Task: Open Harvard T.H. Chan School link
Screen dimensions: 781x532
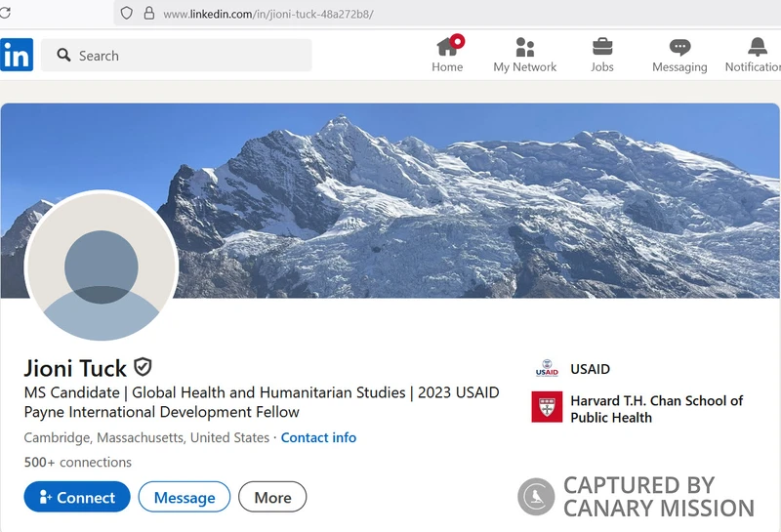Action: pyautogui.click(x=656, y=409)
